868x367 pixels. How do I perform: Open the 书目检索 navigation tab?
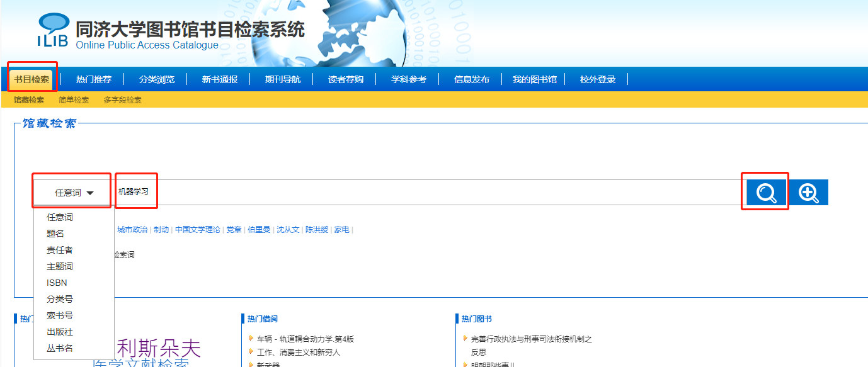tap(31, 79)
